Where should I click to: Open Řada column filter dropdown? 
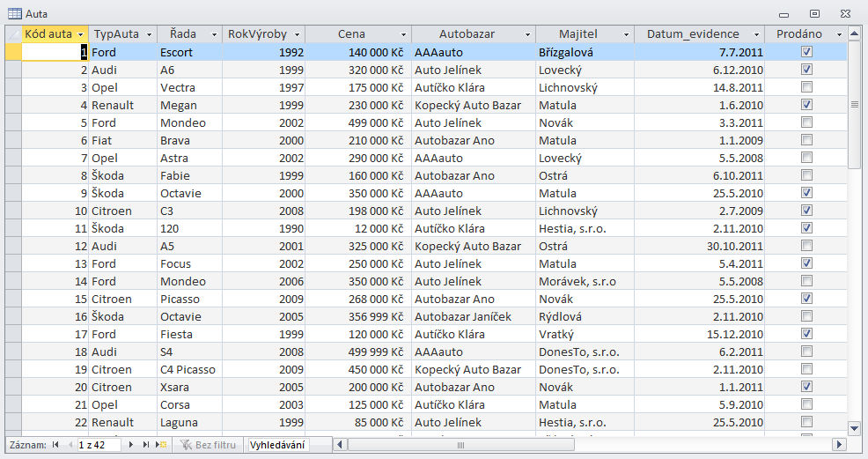click(x=214, y=34)
